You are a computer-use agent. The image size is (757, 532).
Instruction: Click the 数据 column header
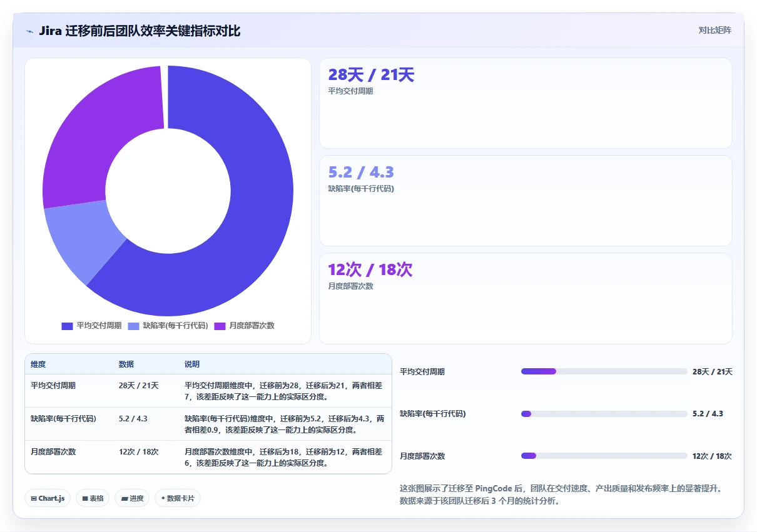click(x=126, y=364)
